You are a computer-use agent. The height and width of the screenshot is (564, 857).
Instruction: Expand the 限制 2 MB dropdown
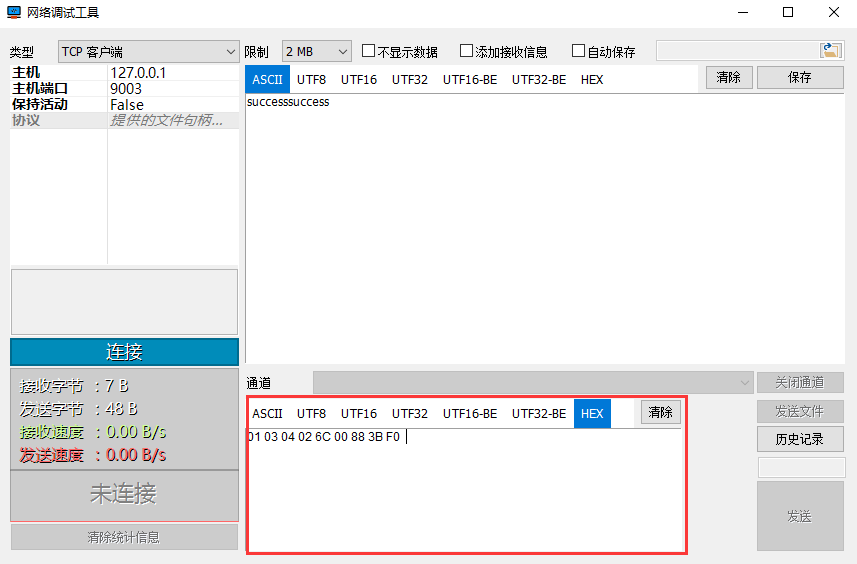tap(317, 51)
